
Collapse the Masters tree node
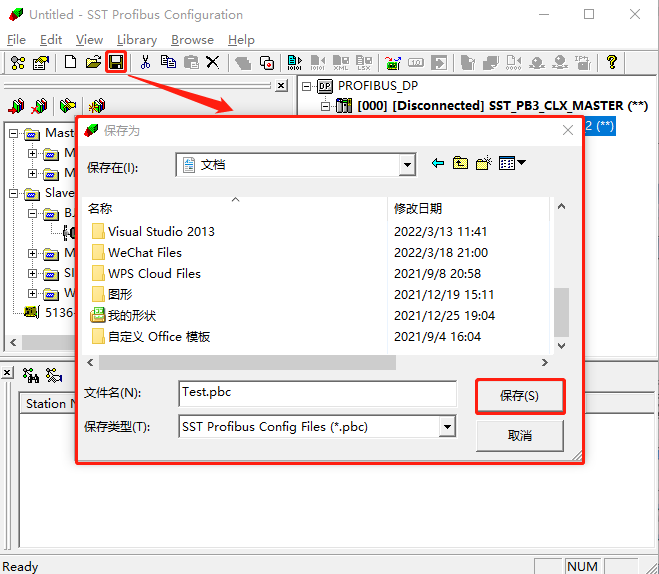[x=14, y=133]
